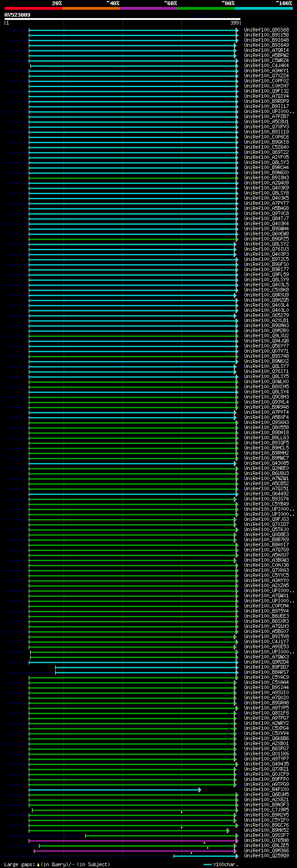Select the UniRef100_Q9LXU2 label
Screen dimensions: 297x868
point(266,336)
